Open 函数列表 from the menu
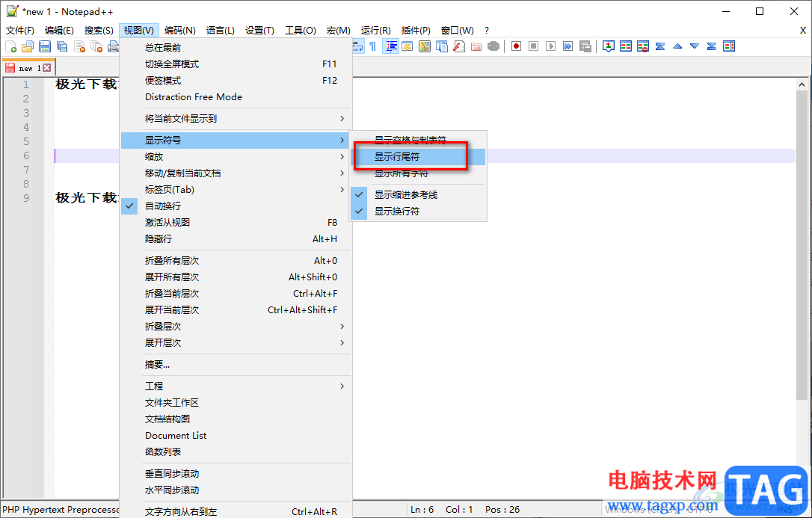Viewport: 812px width, 518px height. 236,451
